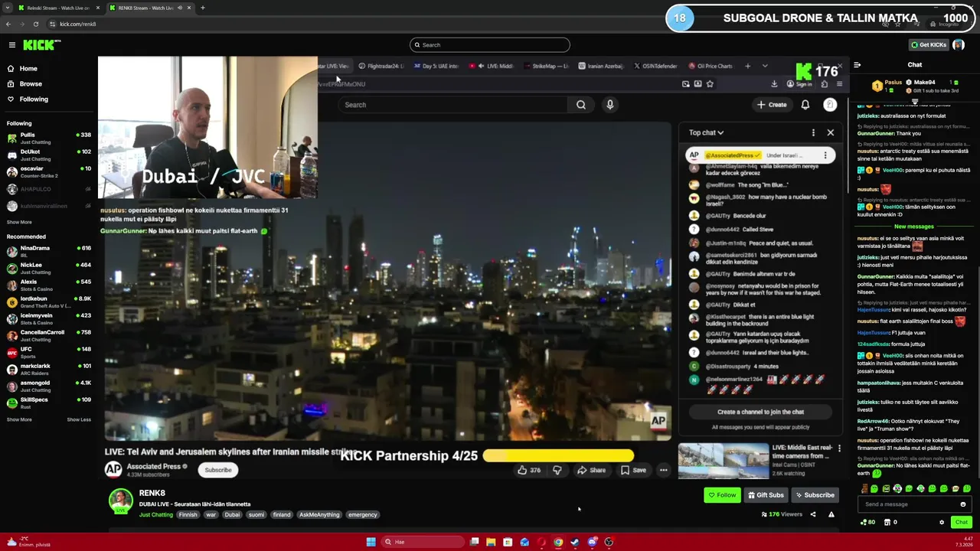The image size is (980, 551).
Task: Open asmongold recommended channel
Action: [x=49, y=386]
